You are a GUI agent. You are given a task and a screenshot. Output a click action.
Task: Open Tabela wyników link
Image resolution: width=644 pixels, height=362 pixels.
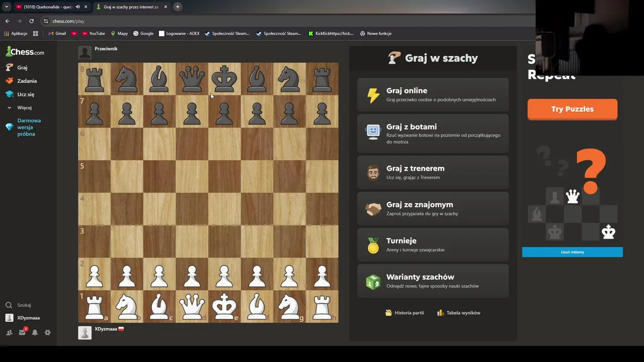click(459, 313)
